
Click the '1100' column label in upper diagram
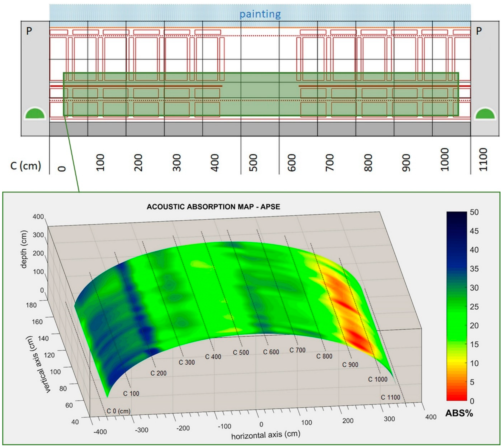[x=483, y=159]
